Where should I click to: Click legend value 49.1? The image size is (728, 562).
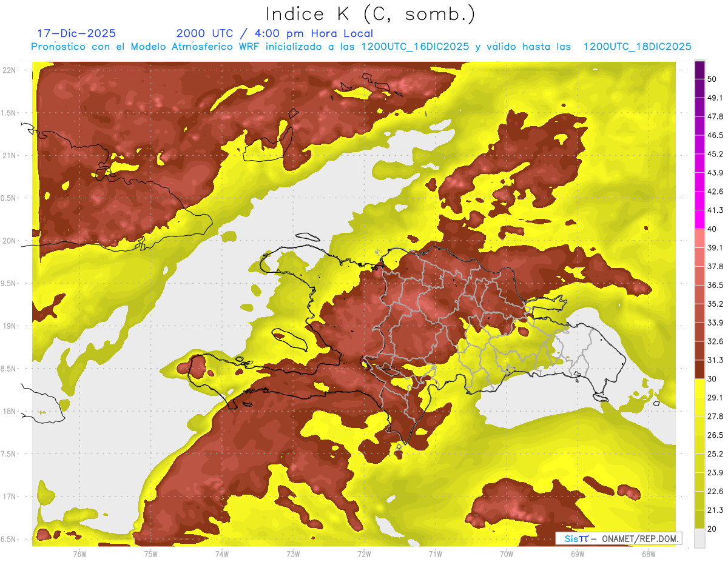(x=715, y=98)
